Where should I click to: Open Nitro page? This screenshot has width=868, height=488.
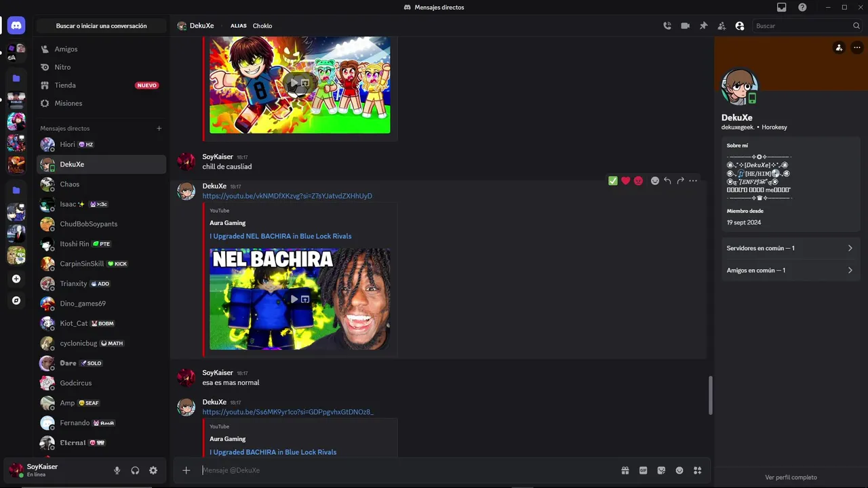100,67
